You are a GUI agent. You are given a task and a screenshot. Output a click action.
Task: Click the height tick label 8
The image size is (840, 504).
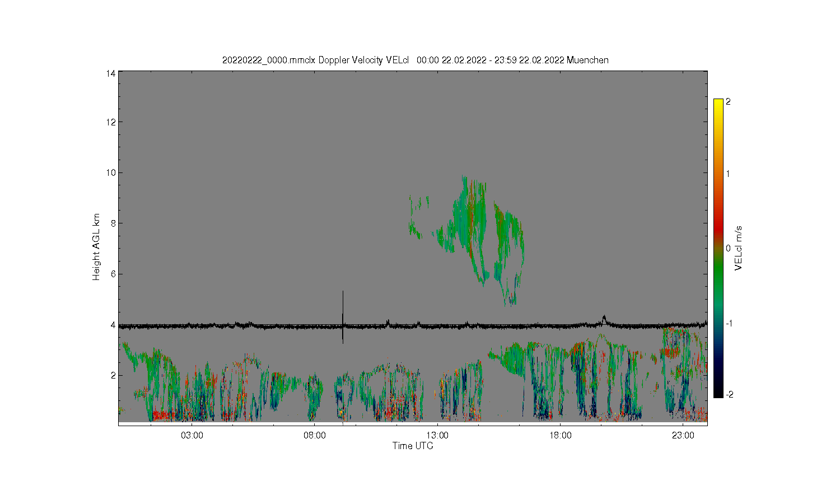(x=113, y=223)
